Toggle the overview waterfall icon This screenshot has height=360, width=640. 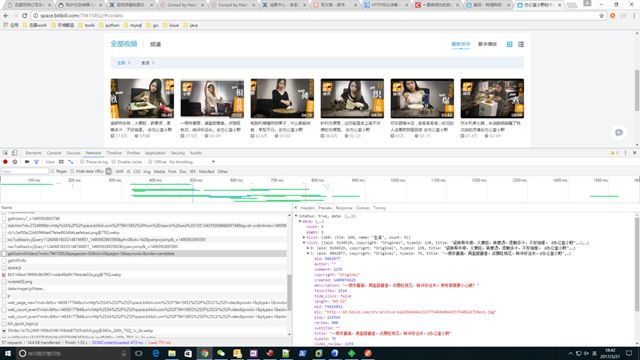[x=71, y=162]
